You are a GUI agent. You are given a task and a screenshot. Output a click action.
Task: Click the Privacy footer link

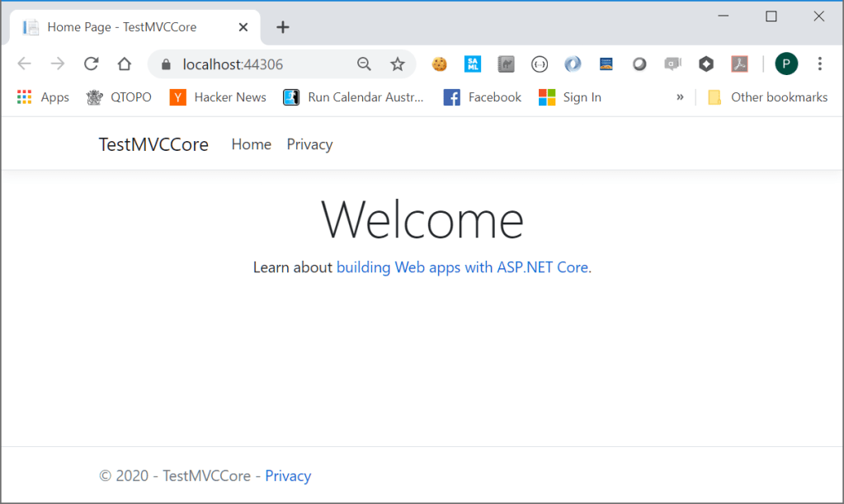(288, 476)
